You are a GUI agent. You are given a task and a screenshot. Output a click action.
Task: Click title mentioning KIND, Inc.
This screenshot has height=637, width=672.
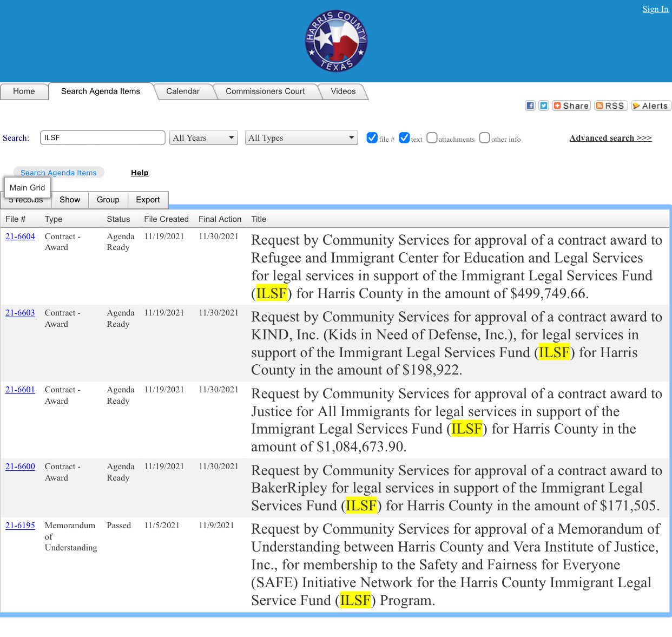pyautogui.click(x=457, y=344)
